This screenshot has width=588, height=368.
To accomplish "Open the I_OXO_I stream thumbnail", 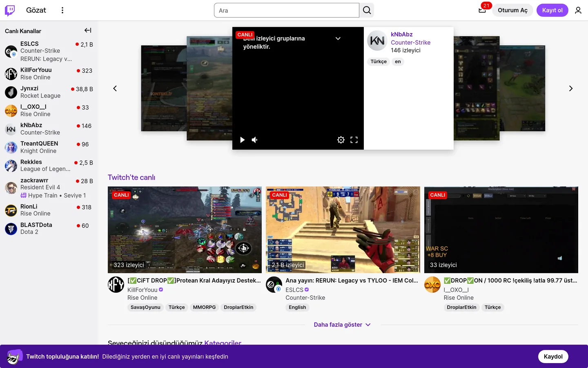I will (501, 230).
